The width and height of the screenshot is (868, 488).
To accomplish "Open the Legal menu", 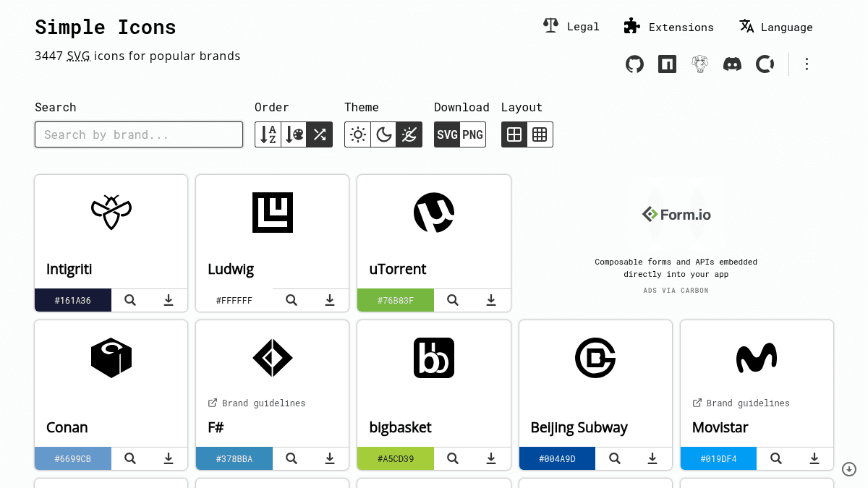I will (x=571, y=27).
